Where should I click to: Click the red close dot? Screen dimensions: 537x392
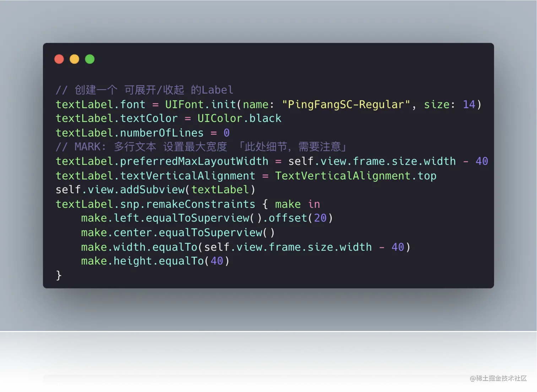(x=59, y=59)
